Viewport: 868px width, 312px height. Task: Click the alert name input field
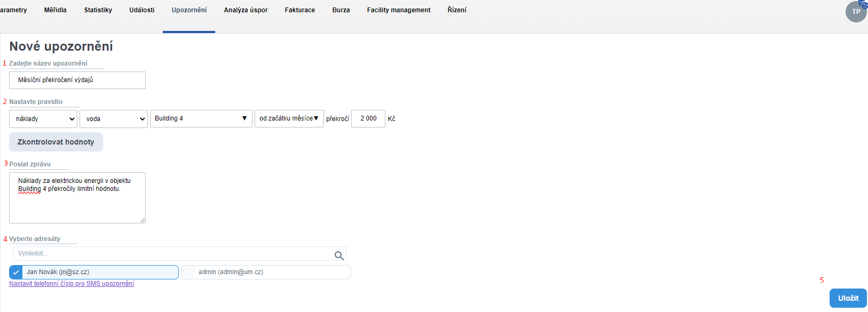coord(77,80)
